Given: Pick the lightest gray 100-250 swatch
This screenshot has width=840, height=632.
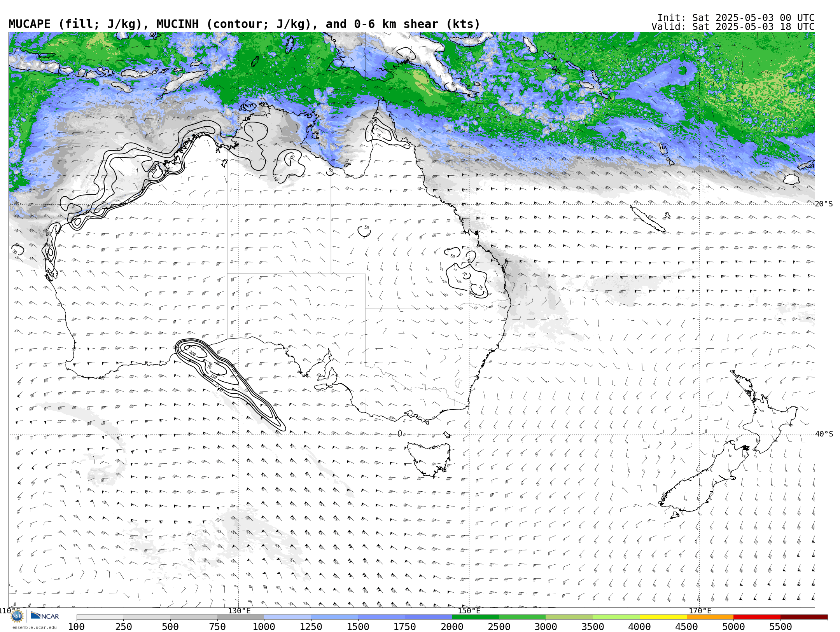Looking at the screenshot, I should point(100,617).
